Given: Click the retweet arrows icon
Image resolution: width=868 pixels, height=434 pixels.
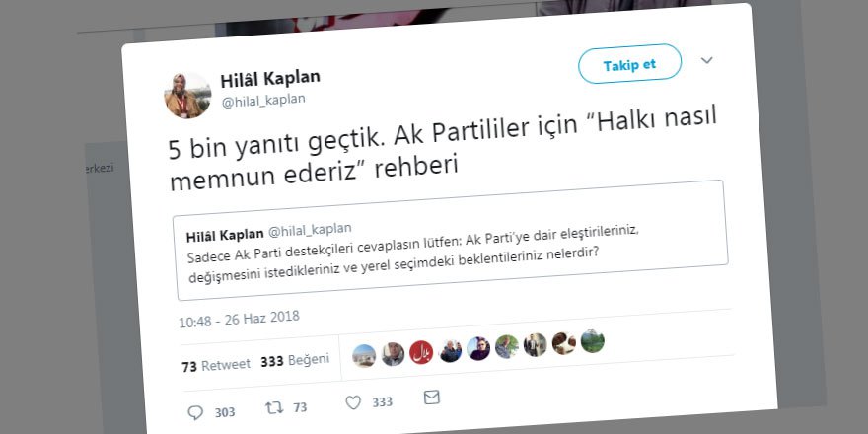Looking at the screenshot, I should click(274, 408).
